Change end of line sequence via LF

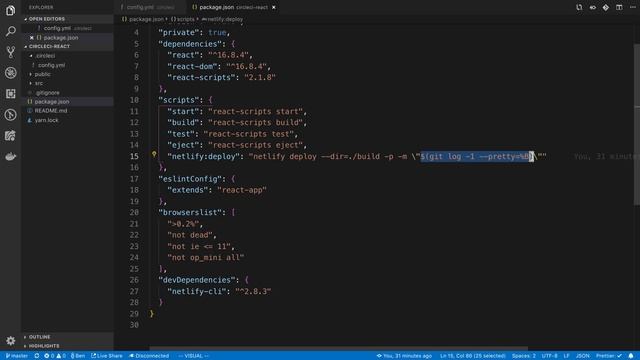[567, 356]
